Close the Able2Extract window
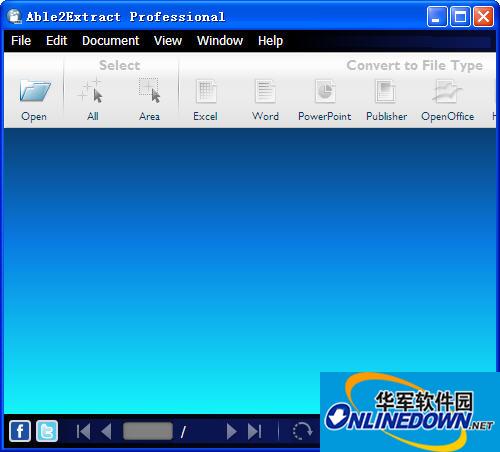 point(484,16)
